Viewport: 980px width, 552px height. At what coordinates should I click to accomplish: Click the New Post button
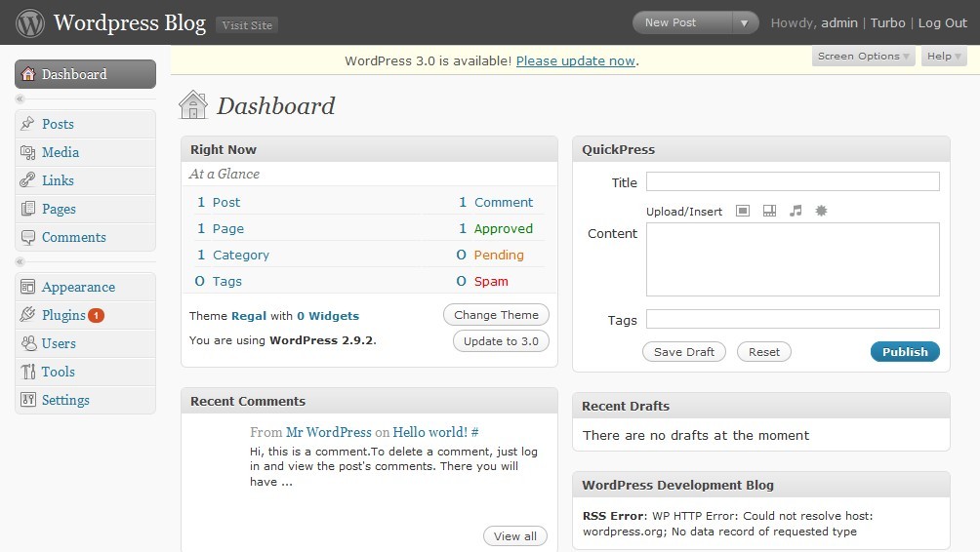682,23
